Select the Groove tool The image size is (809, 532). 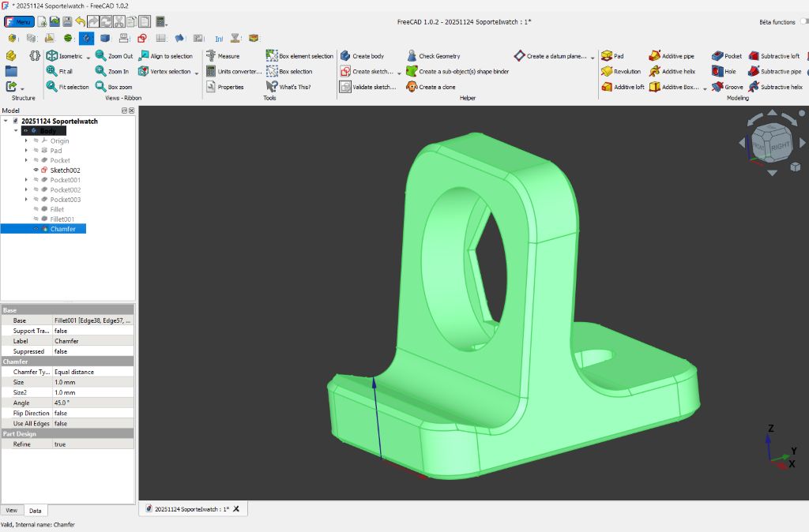[x=728, y=87]
